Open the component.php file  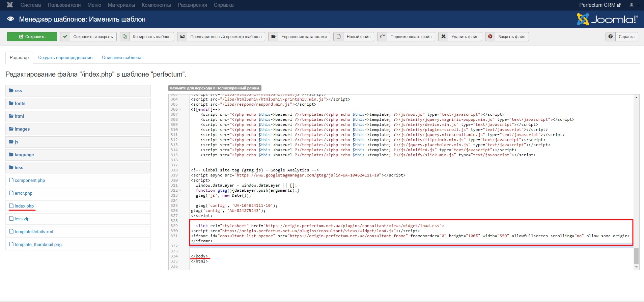(x=78, y=181)
